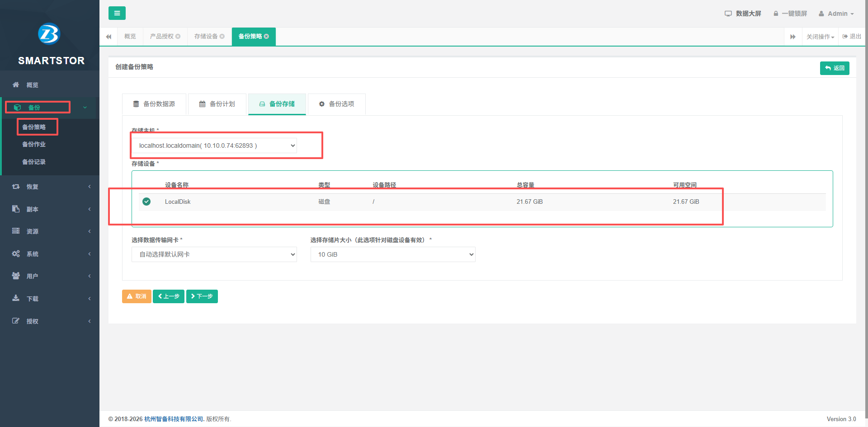Expand the 下载 sidebar section chevron
Screen dimensions: 868x427
pyautogui.click(x=90, y=299)
